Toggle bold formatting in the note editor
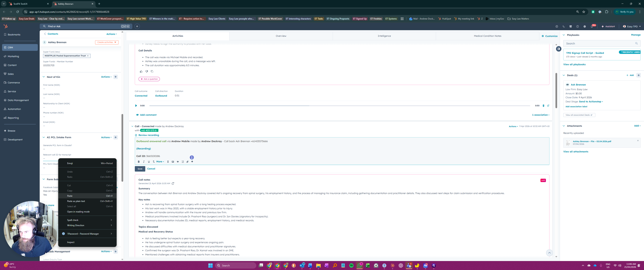This screenshot has height=270, width=644. (x=139, y=162)
